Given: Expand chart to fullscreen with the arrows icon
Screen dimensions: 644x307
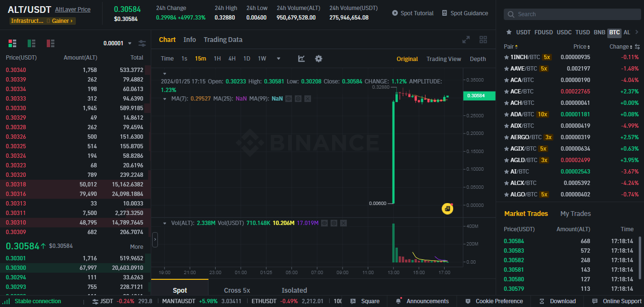Looking at the screenshot, I should [466, 40].
